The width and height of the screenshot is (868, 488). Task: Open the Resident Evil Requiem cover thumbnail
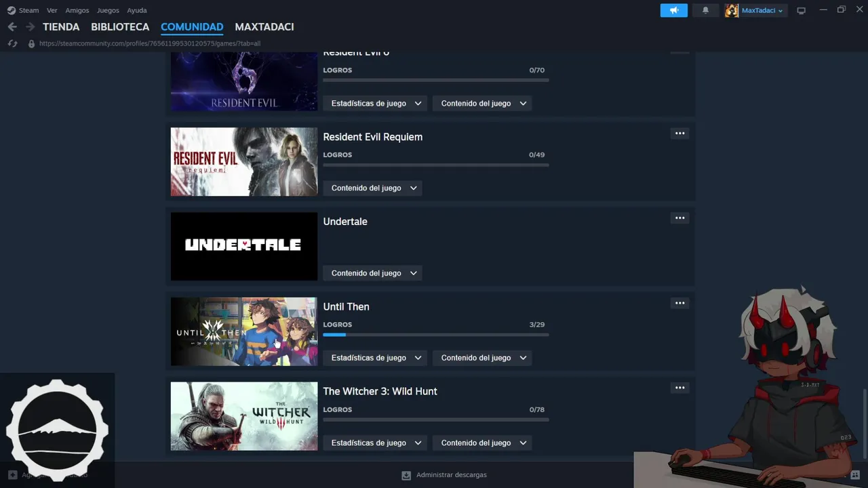[244, 162]
